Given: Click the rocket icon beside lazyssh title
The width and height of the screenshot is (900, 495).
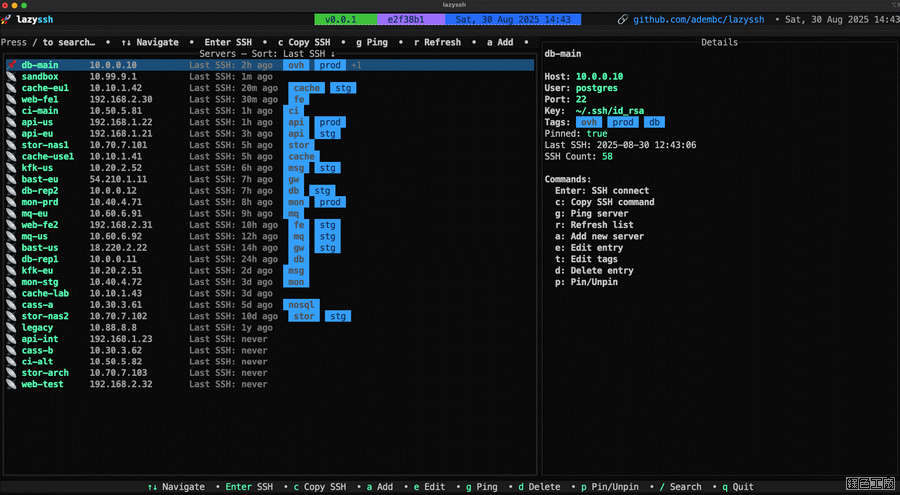Looking at the screenshot, I should (x=8, y=19).
